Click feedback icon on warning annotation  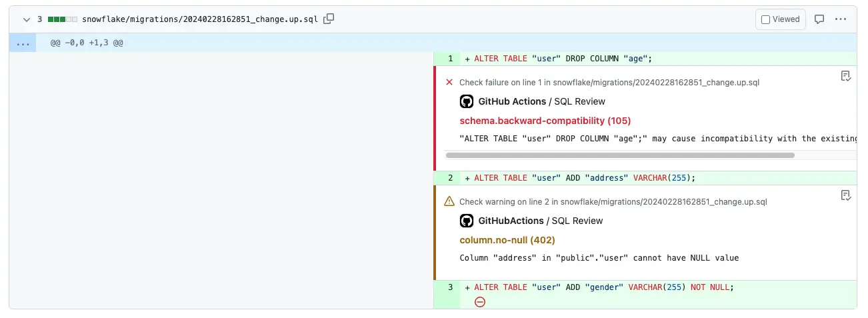click(x=845, y=195)
